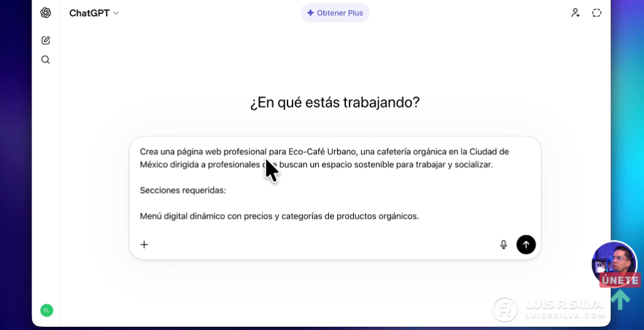Open the EL user profile avatar

coord(47,310)
